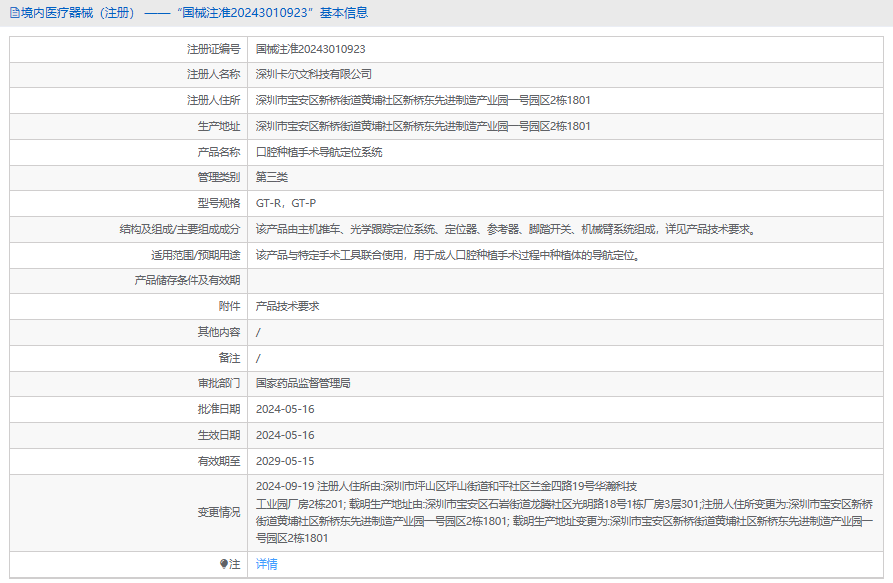
Task: Click the 生产地址 address value
Action: tap(423, 127)
